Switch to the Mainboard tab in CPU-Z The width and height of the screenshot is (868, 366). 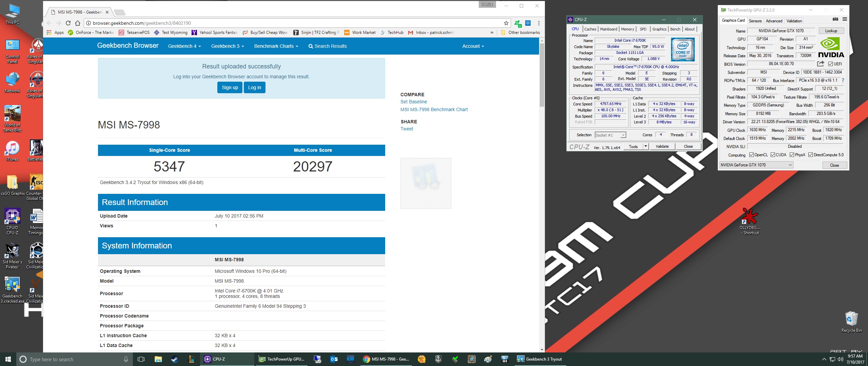[609, 29]
